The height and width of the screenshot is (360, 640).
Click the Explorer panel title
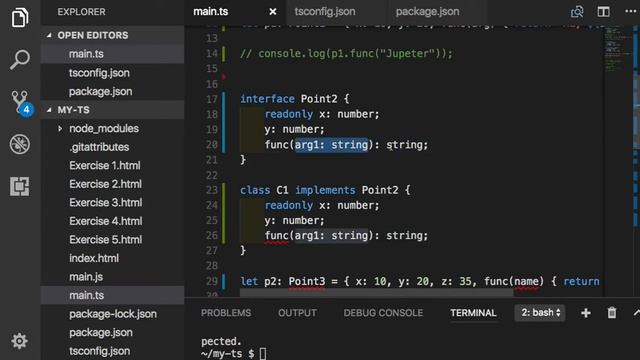(x=81, y=12)
